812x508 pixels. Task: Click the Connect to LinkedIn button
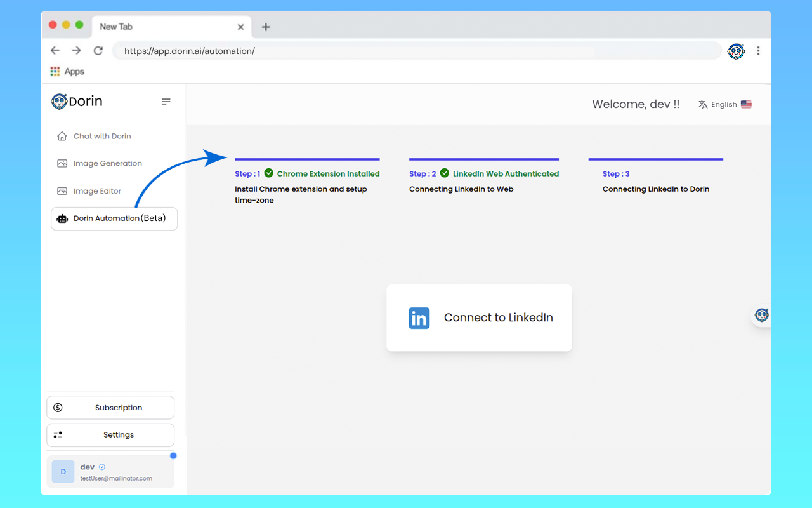tap(479, 317)
